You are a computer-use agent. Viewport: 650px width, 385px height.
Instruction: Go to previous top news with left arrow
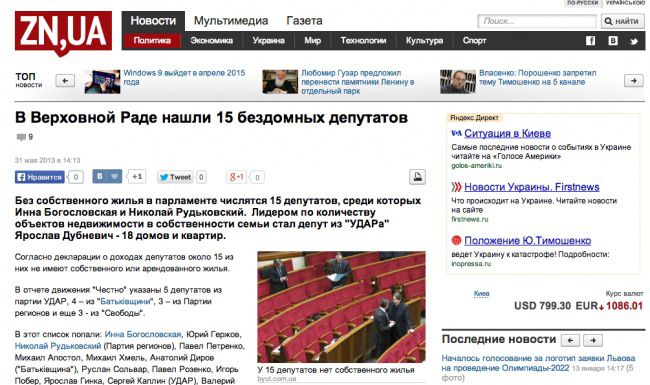[65, 81]
